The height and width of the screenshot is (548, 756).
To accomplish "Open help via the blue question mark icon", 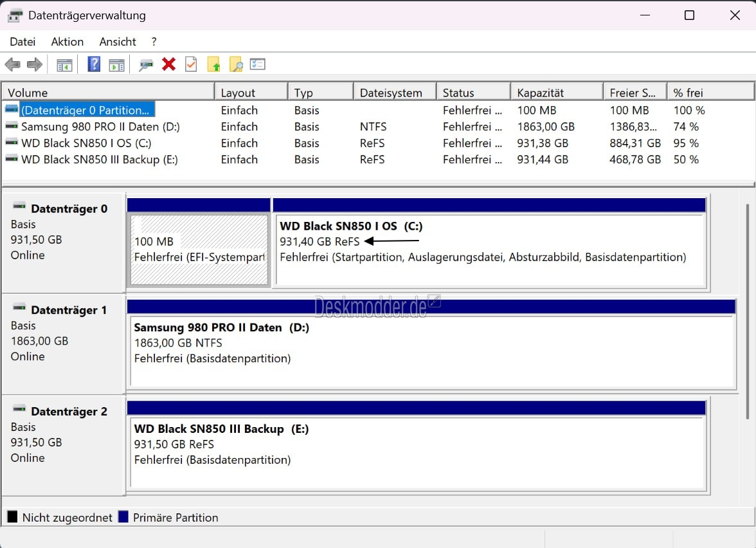I will coord(94,64).
